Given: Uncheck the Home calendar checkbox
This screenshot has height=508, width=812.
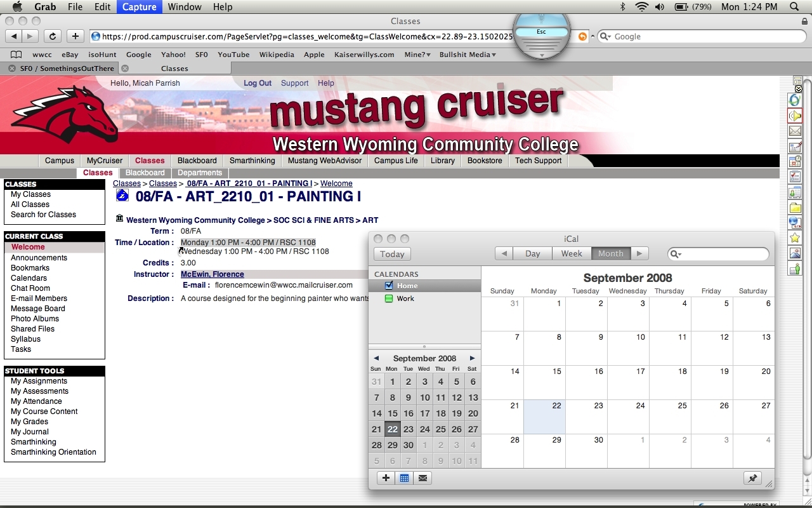Looking at the screenshot, I should [x=390, y=286].
